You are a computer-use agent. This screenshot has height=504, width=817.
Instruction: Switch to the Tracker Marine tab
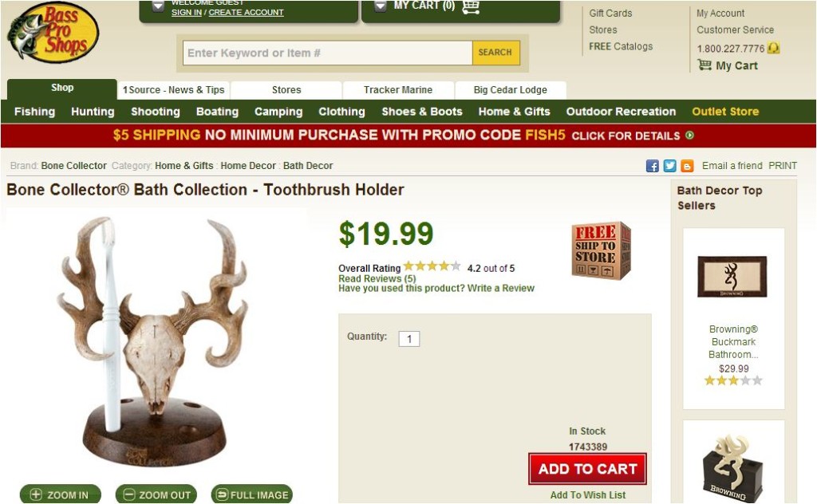[398, 89]
